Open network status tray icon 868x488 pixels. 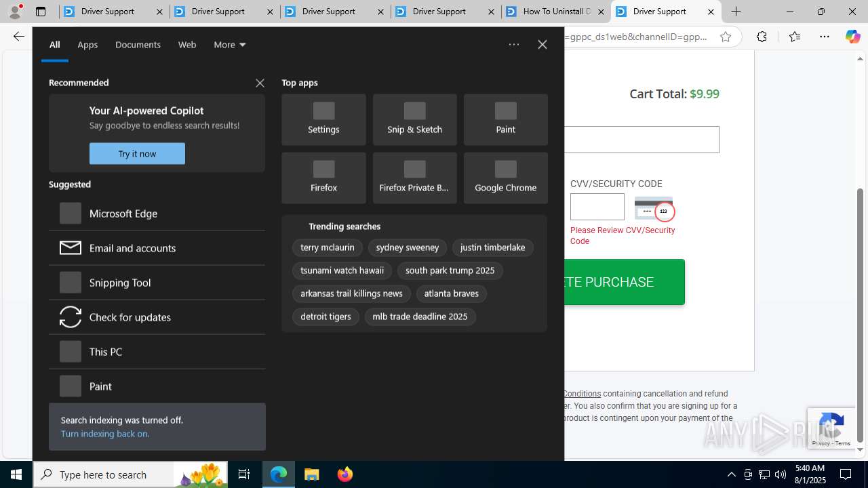pyautogui.click(x=764, y=474)
